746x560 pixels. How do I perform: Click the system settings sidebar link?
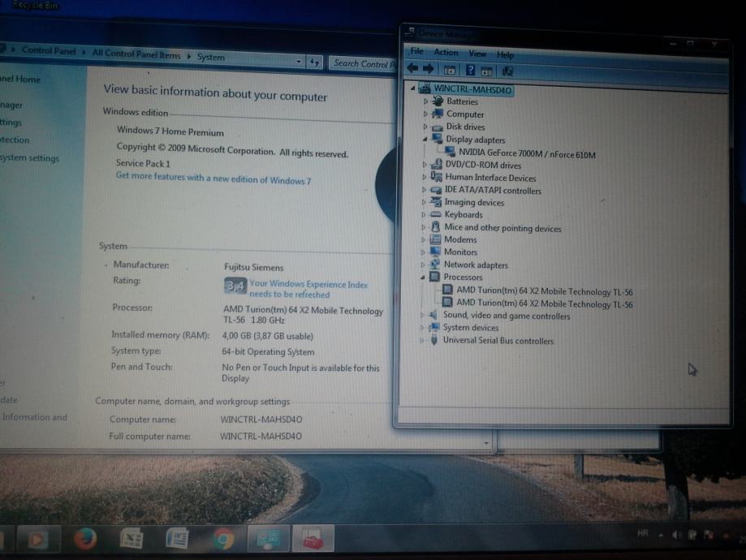click(29, 157)
